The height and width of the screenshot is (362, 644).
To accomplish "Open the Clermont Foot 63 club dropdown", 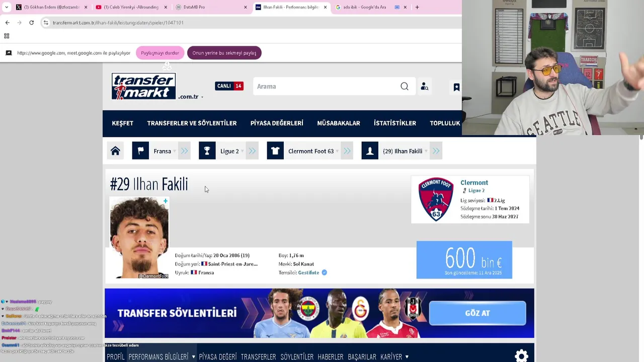I will click(312, 151).
